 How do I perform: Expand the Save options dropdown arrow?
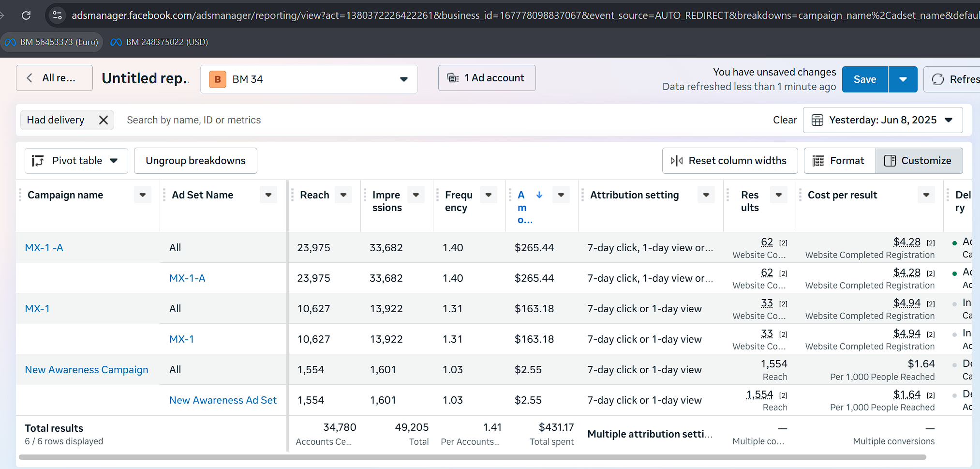[903, 79]
